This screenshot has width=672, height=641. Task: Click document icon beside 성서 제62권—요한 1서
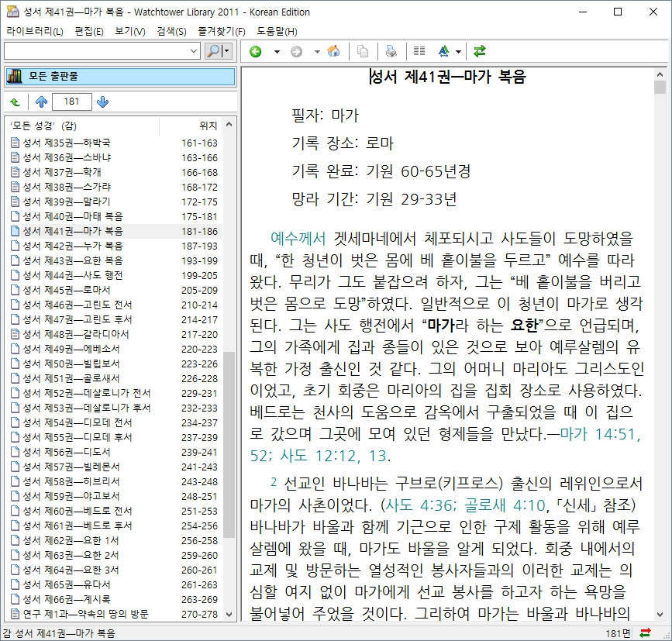[15, 540]
